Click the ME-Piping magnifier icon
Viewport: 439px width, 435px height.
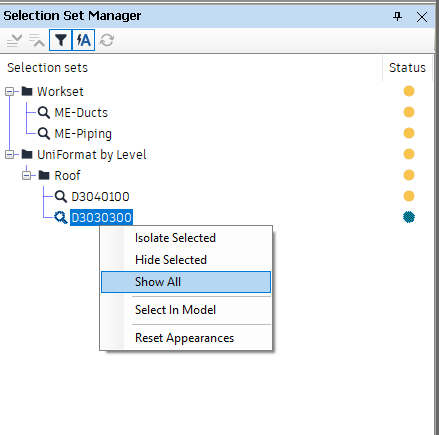(43, 134)
